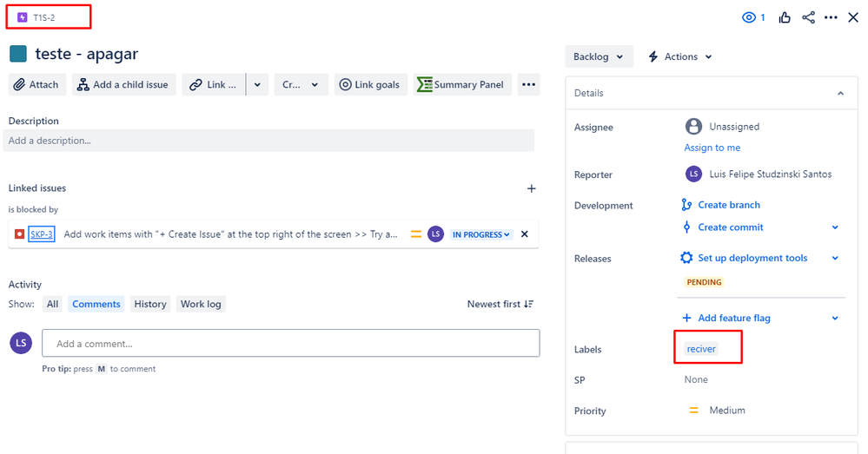The image size is (868, 454).
Task: Open the top-right more options menu
Action: (831, 17)
